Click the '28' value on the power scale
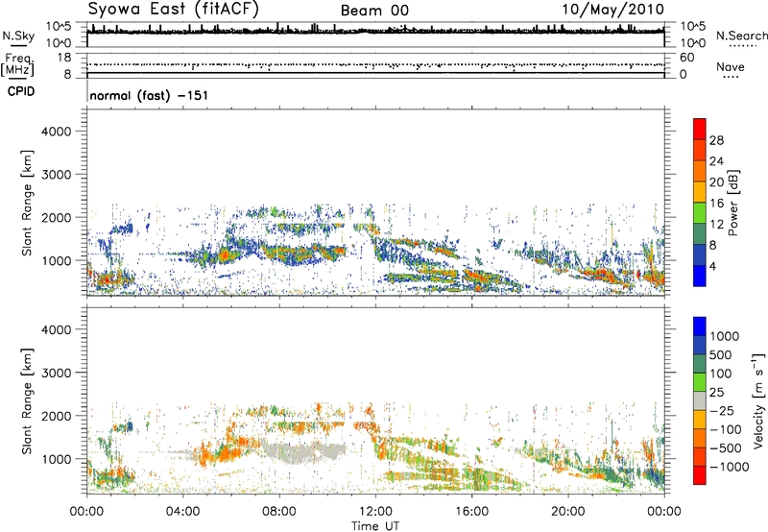 [x=716, y=140]
